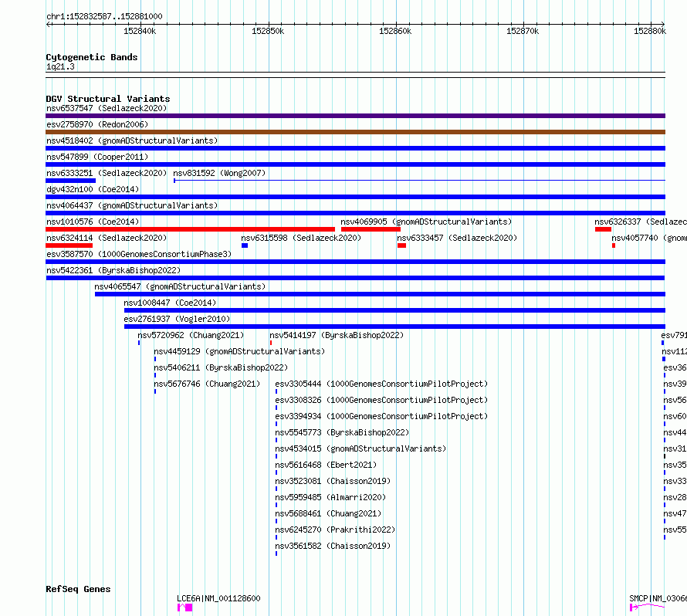Screen dimensions: 687x616
Task: Click the nsv6324114 (Sedlazeck2020) red bar
Action: click(x=69, y=245)
